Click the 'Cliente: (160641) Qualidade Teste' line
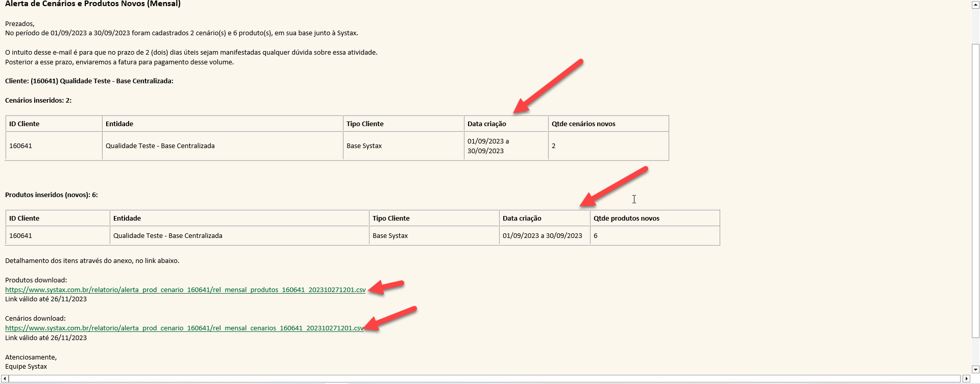 coord(89,81)
